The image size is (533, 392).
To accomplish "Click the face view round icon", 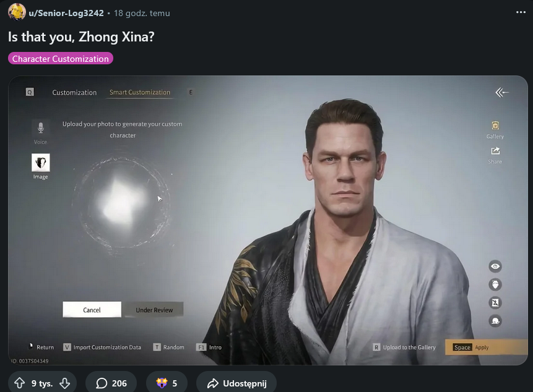I will tap(495, 284).
